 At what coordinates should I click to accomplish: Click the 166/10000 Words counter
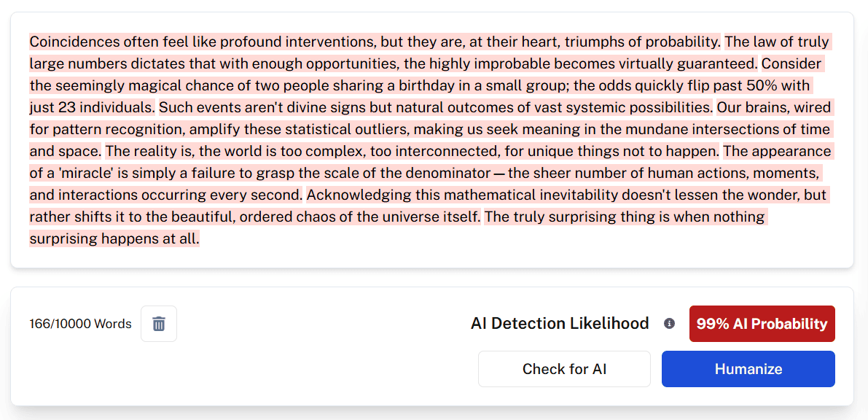(80, 324)
